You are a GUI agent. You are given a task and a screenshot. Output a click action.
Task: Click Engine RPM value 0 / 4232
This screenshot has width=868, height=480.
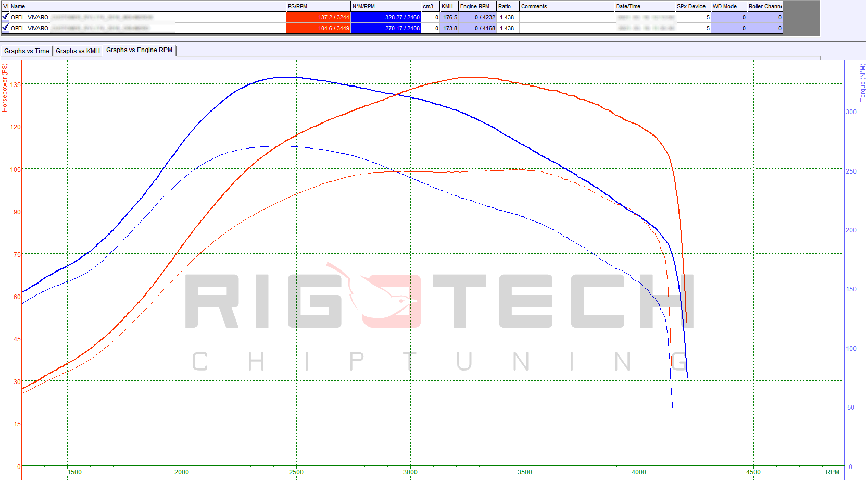tap(477, 17)
